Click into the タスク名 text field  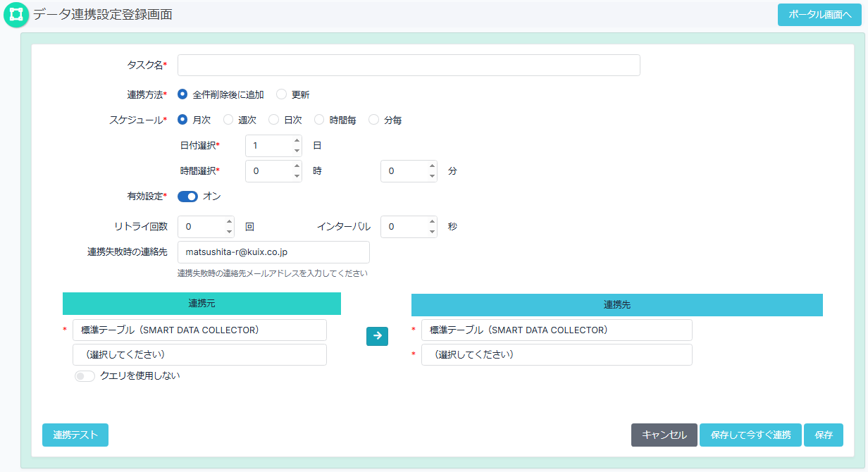click(409, 65)
